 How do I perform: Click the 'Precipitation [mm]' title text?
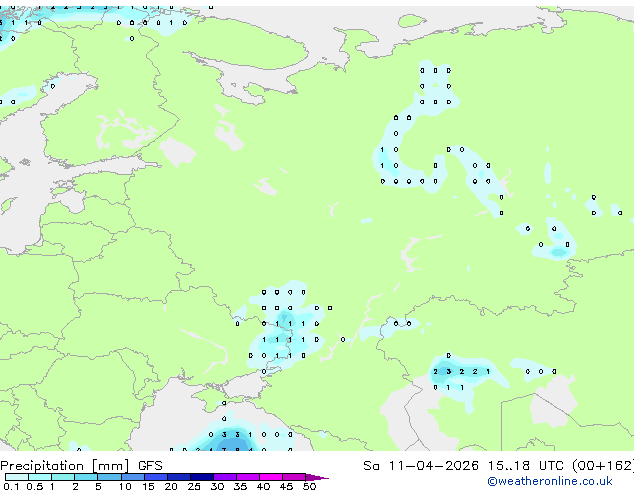[65, 466]
